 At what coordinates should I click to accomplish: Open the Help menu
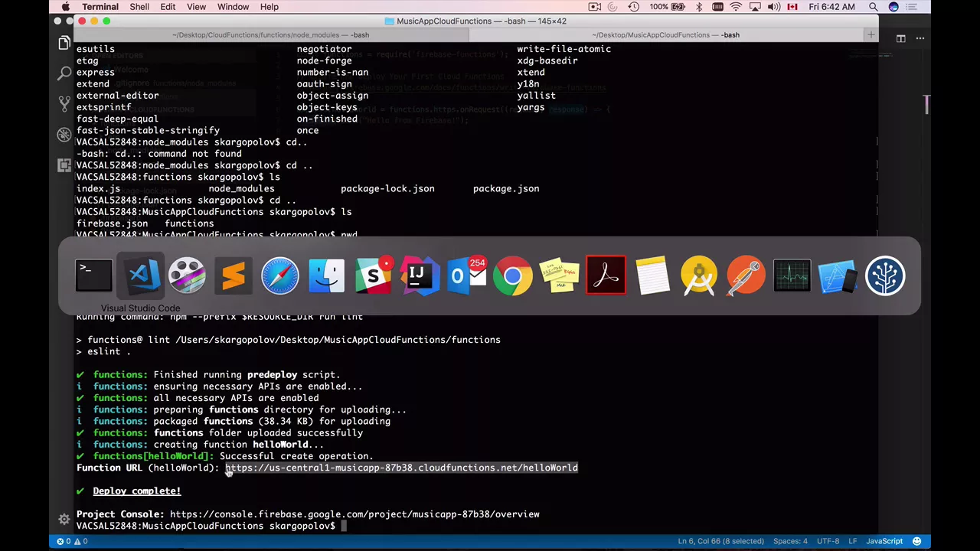tap(269, 7)
